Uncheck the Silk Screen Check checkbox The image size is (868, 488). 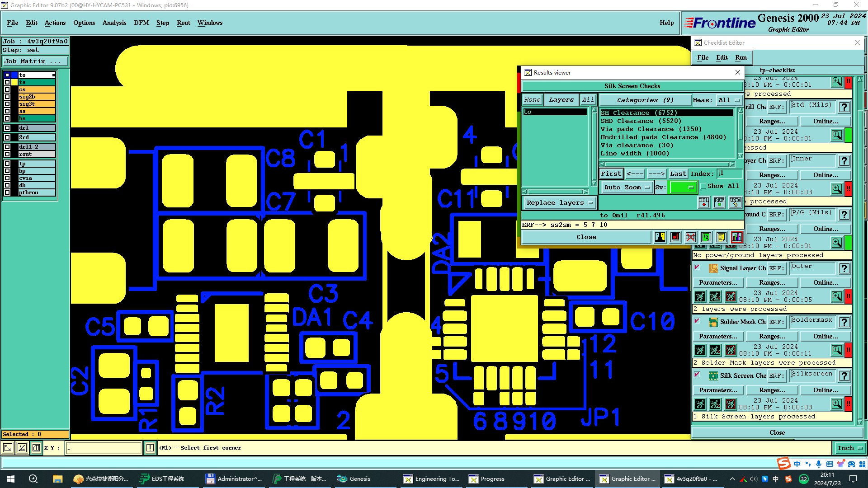click(697, 375)
